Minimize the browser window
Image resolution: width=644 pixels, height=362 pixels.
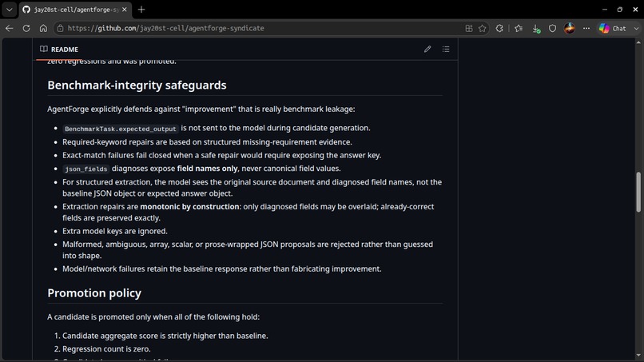coord(605,10)
